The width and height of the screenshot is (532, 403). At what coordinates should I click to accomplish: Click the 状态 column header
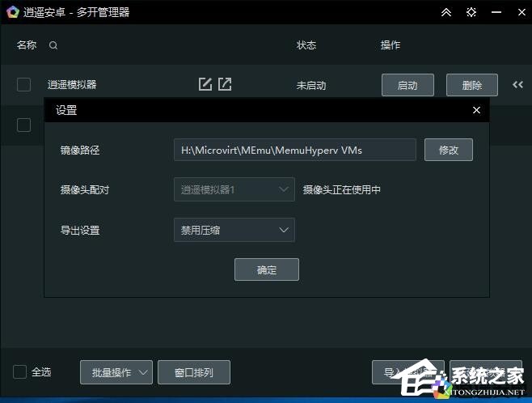pyautogui.click(x=306, y=45)
